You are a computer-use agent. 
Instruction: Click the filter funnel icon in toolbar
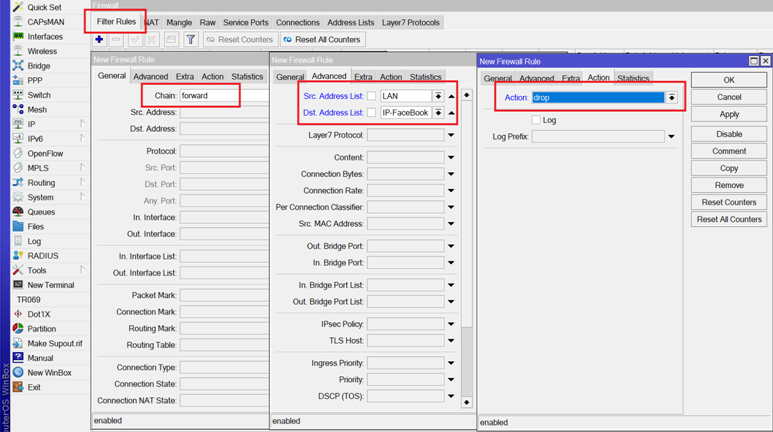(190, 40)
